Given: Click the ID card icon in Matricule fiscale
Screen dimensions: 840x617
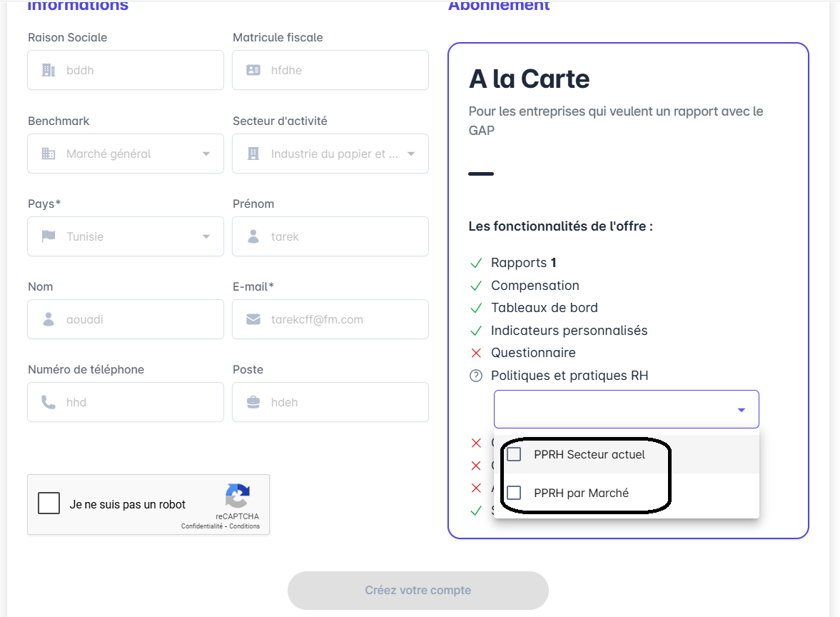Looking at the screenshot, I should tap(253, 70).
